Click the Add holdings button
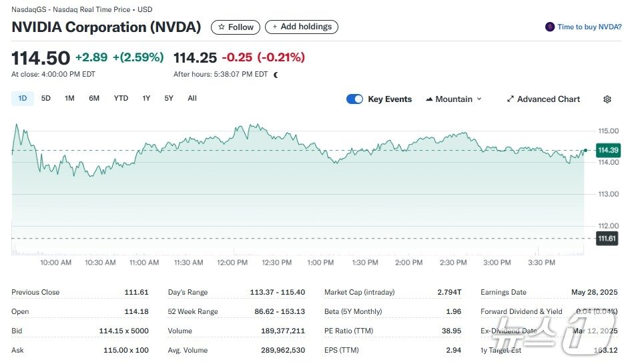Screen dimensions: 624x364 click(x=302, y=27)
